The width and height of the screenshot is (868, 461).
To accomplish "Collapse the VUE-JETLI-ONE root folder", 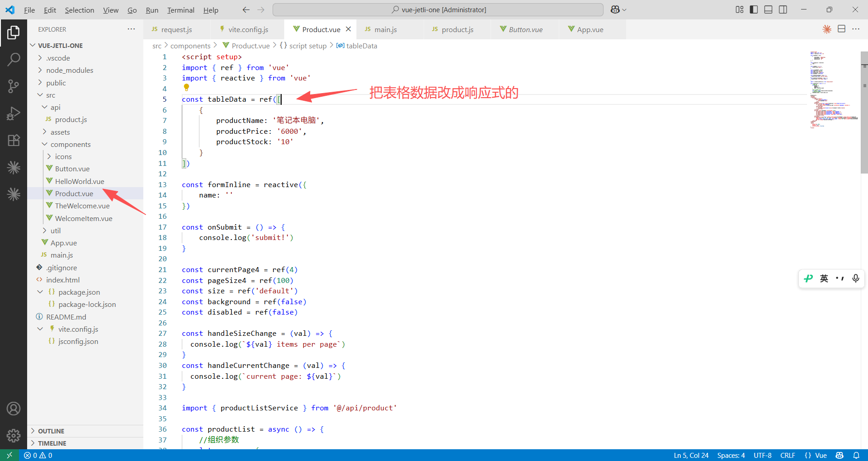I will [x=85, y=46].
